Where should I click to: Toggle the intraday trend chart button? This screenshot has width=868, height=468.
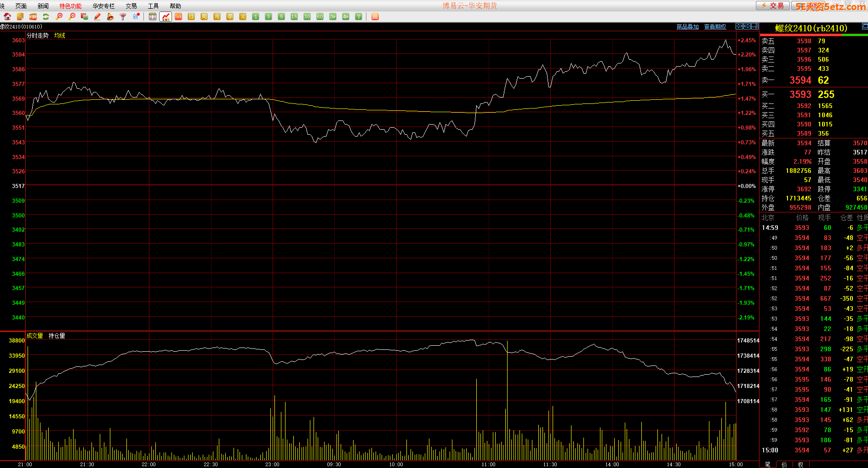[166, 17]
